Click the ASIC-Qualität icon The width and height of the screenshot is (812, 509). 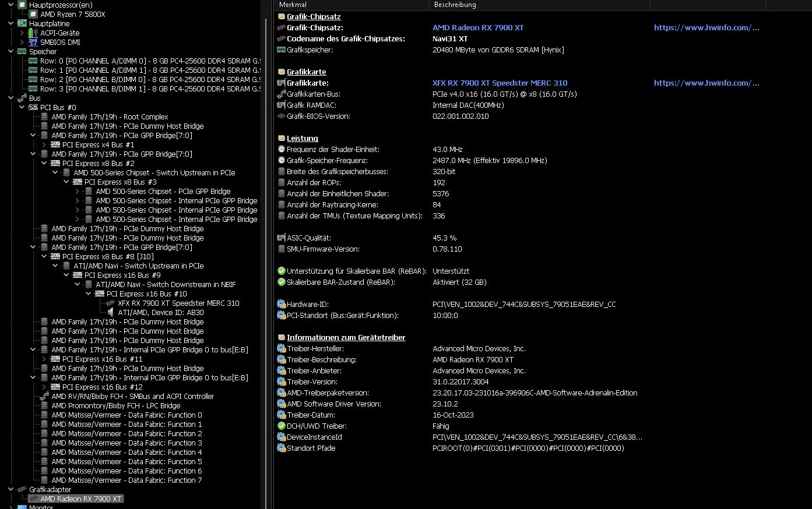click(x=282, y=238)
